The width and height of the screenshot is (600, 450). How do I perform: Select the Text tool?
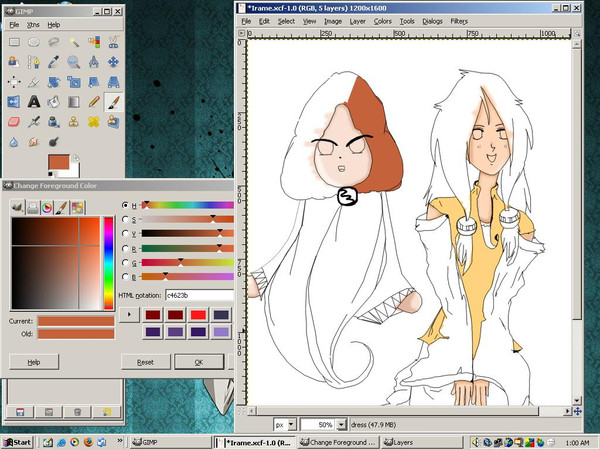pyautogui.click(x=34, y=102)
